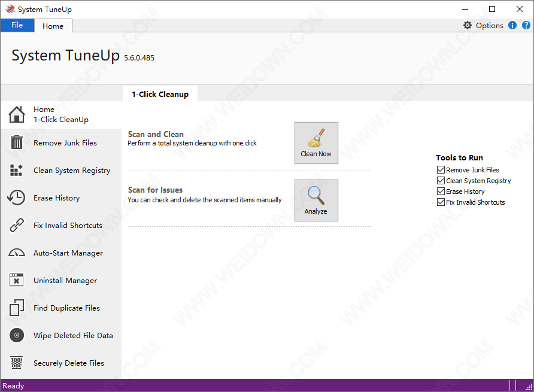Minimize the System TuneUp window
The height and width of the screenshot is (392, 534).
point(465,9)
